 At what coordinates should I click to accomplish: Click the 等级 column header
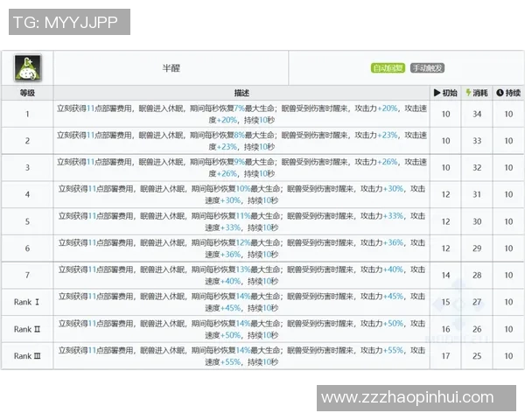pos(27,93)
